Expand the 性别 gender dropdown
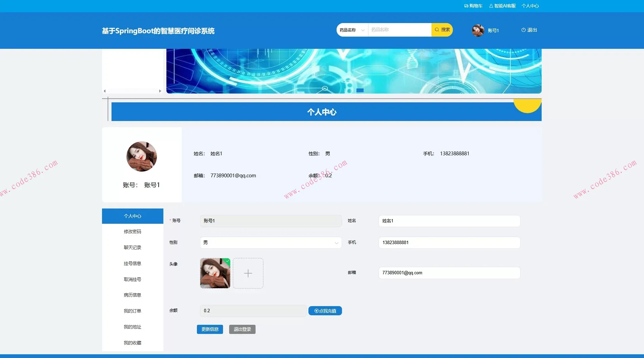The height and width of the screenshot is (358, 644). click(x=336, y=243)
